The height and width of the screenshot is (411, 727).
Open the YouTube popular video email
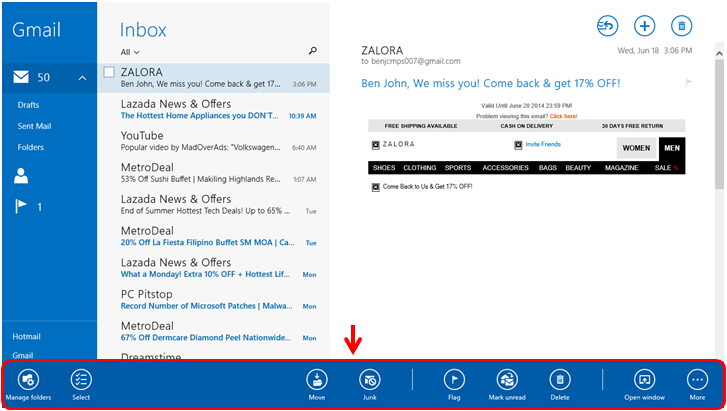tap(214, 141)
